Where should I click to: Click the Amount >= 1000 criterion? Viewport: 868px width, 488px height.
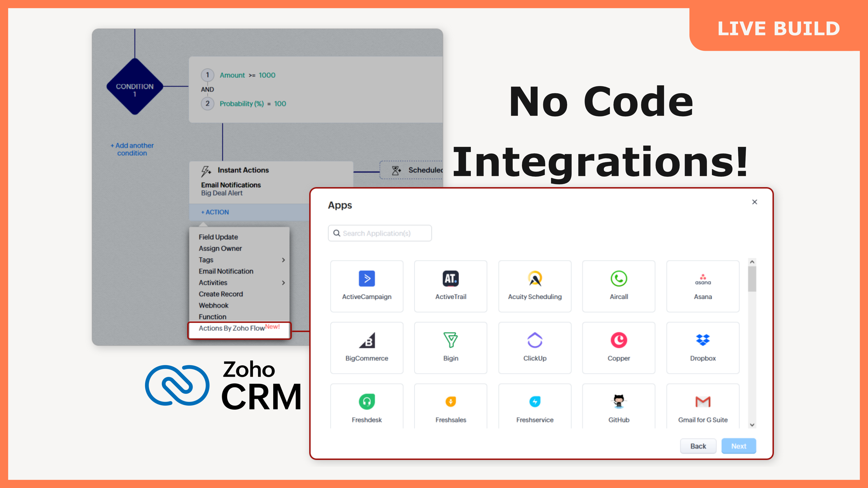[248, 75]
